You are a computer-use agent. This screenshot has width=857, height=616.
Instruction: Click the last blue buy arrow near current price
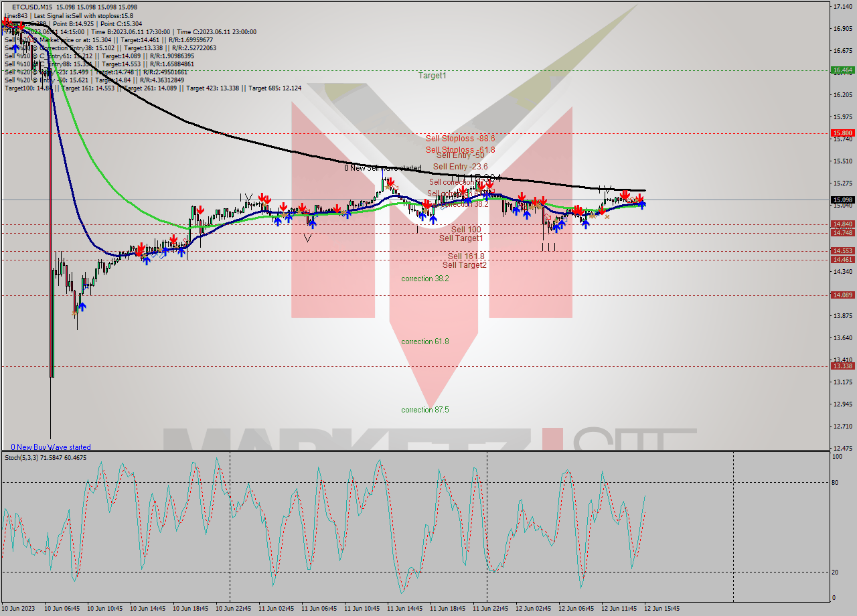pos(643,205)
